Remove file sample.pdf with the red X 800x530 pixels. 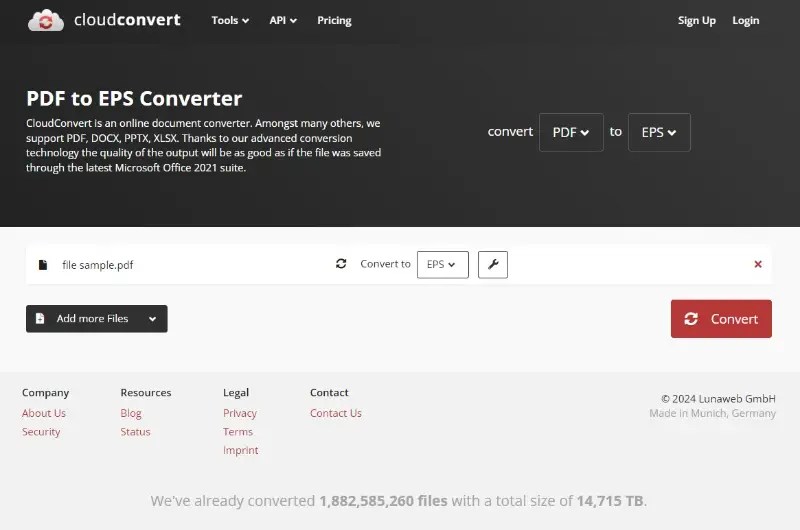758,264
